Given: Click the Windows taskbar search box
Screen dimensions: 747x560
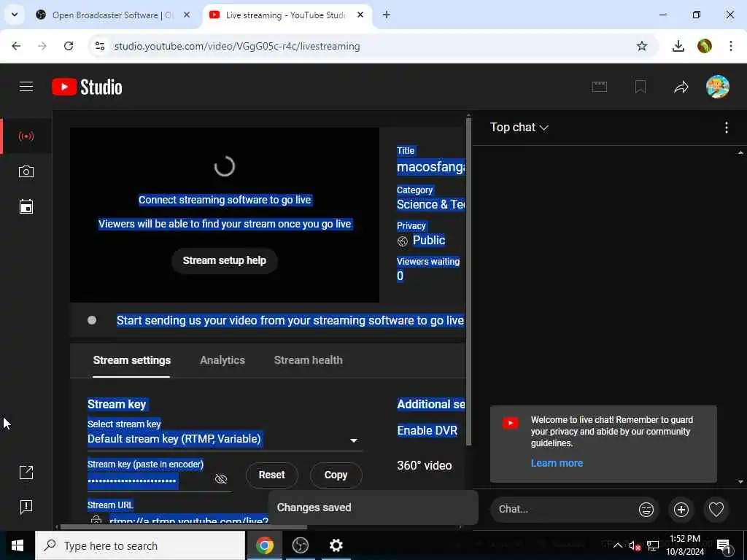Looking at the screenshot, I should pyautogui.click(x=140, y=545).
